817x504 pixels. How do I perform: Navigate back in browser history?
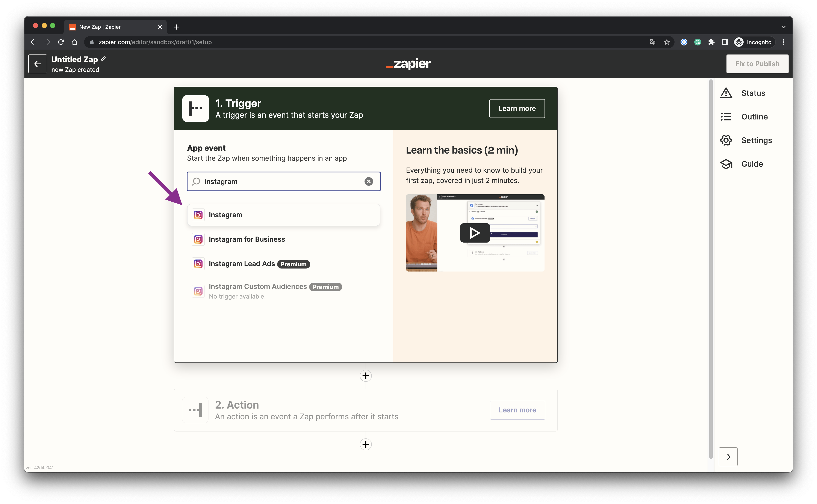tap(33, 42)
